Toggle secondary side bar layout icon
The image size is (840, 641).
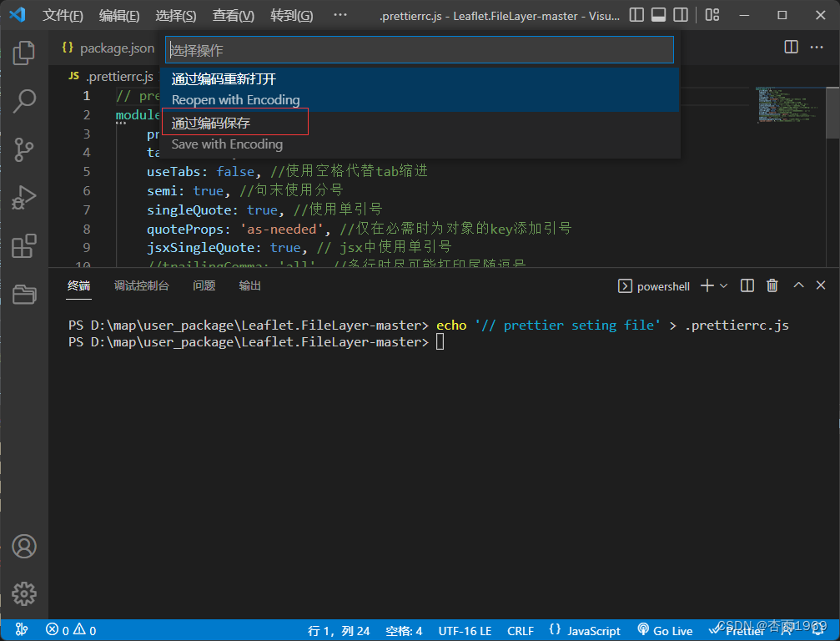point(681,15)
